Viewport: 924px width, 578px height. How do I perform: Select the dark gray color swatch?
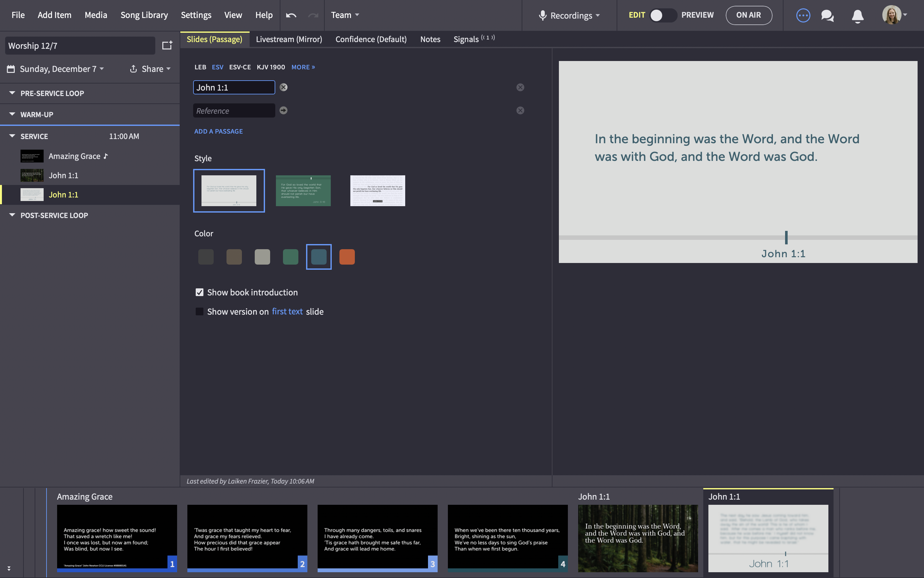click(206, 257)
